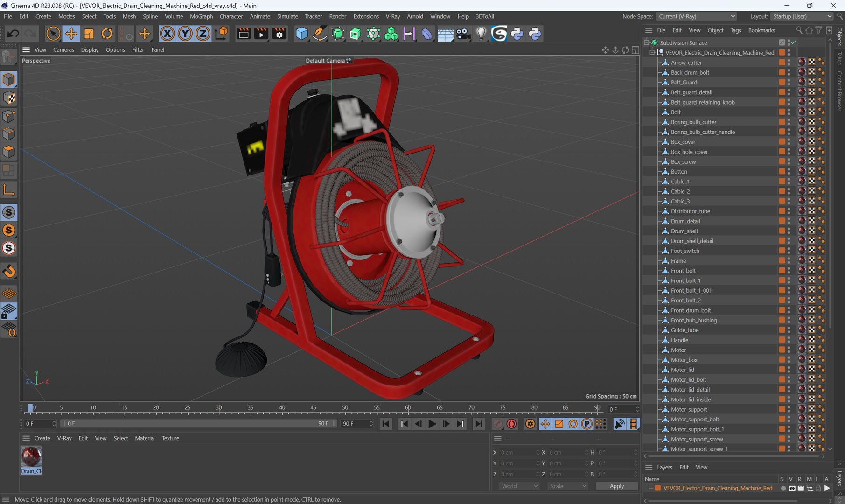Add a Cube primitive object

coord(302,34)
